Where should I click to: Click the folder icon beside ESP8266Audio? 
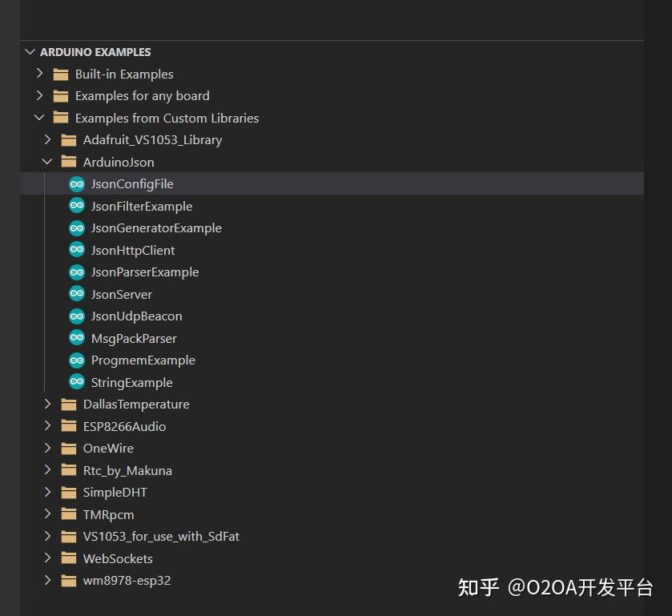pos(69,426)
